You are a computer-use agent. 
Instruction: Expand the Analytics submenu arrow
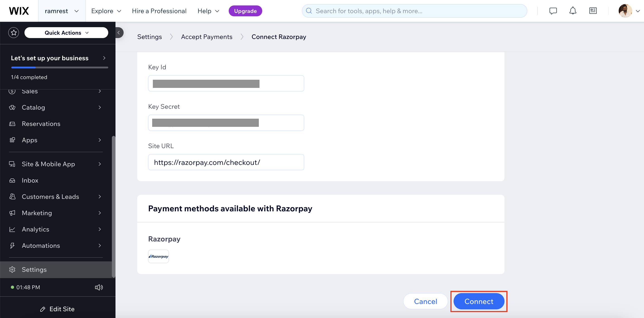100,229
